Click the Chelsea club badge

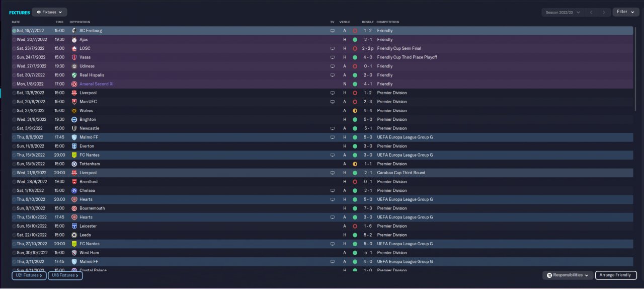74,190
